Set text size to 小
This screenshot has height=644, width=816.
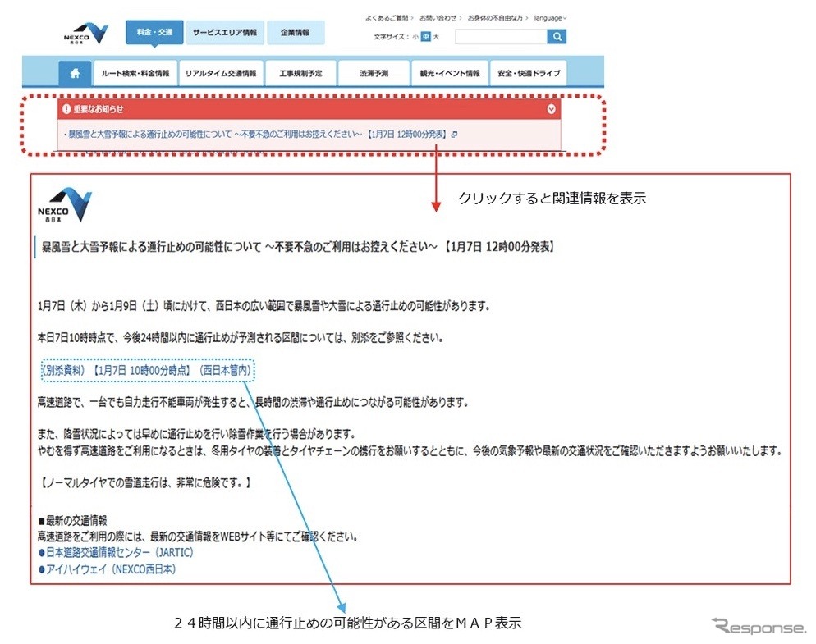[415, 37]
